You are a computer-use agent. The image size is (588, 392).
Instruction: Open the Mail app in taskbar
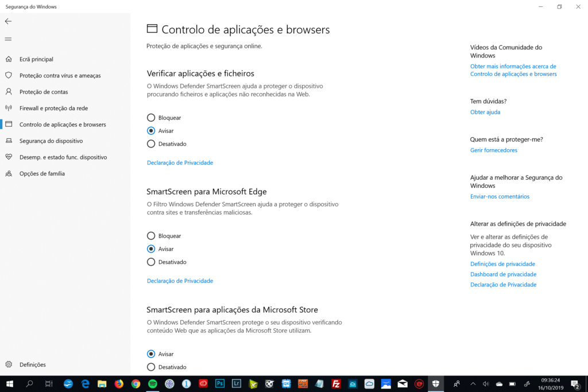[403, 384]
